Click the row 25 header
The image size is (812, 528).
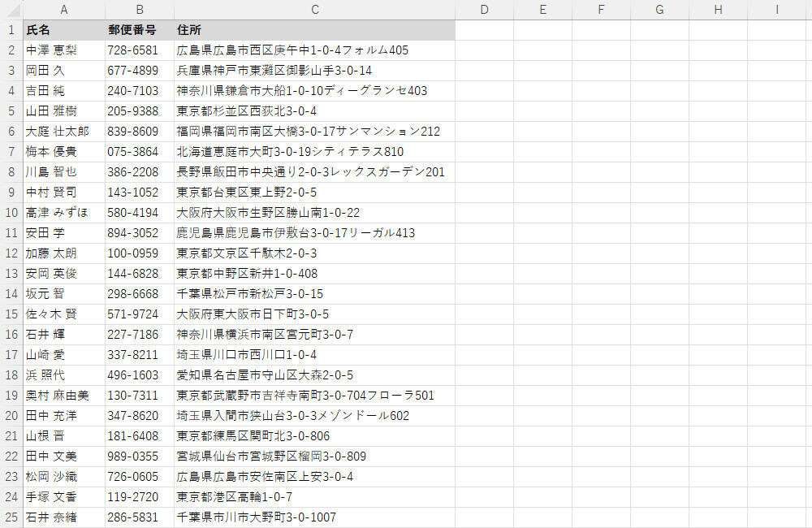click(x=11, y=517)
